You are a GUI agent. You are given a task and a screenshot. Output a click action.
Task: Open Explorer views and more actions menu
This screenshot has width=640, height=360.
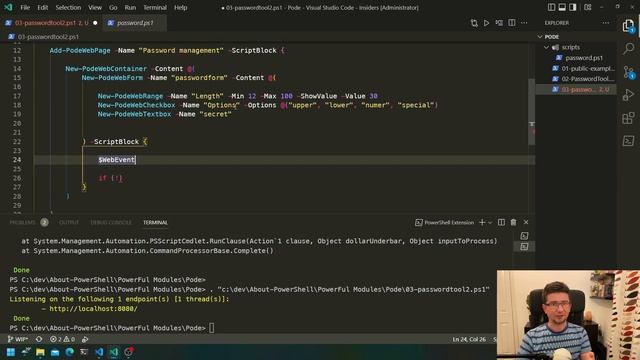coord(606,23)
